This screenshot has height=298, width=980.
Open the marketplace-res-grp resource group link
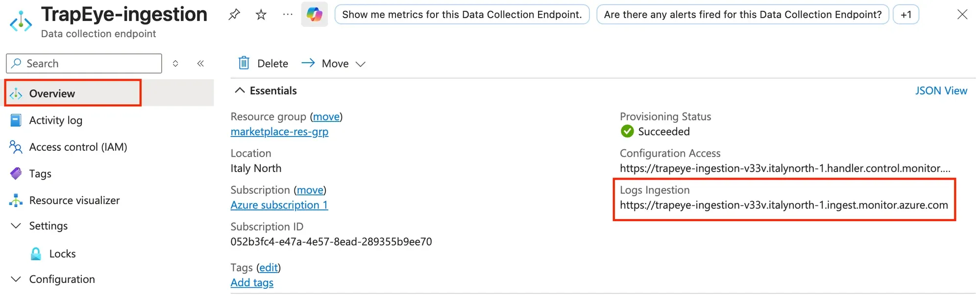279,132
